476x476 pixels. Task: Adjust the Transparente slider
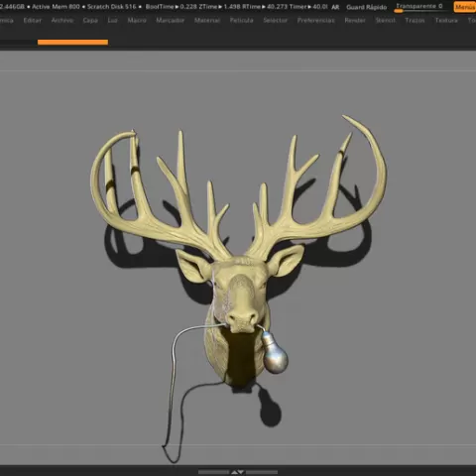[x=421, y=8]
